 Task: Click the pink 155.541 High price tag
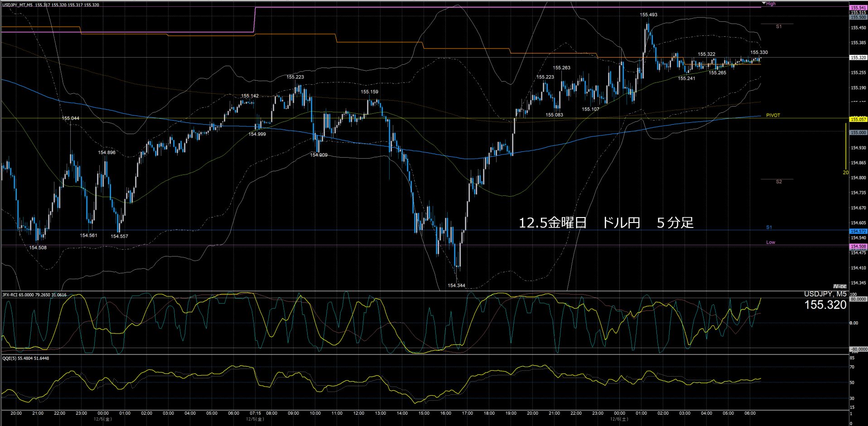pyautogui.click(x=858, y=8)
